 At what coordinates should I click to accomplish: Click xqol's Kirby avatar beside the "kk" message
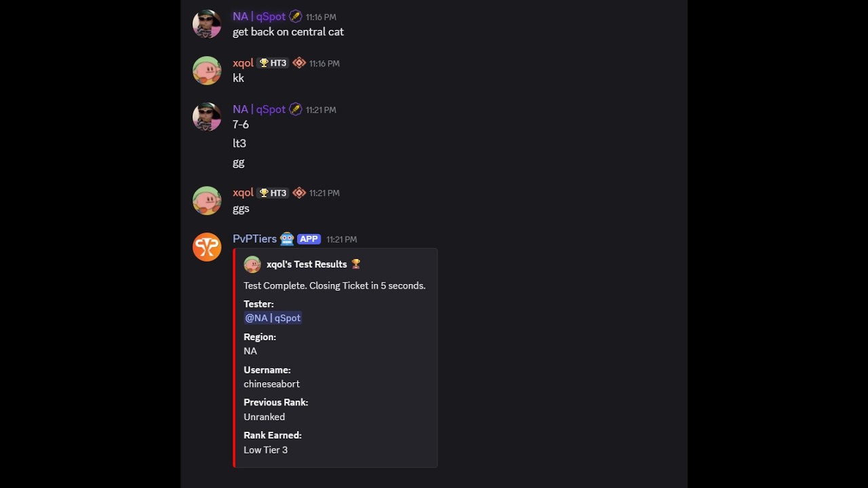tap(207, 70)
